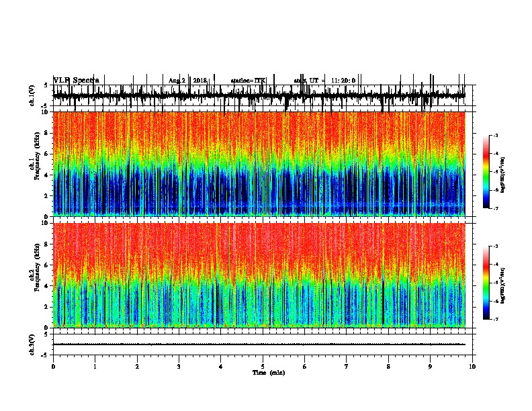Click the 'station=ITK' header label

point(248,81)
